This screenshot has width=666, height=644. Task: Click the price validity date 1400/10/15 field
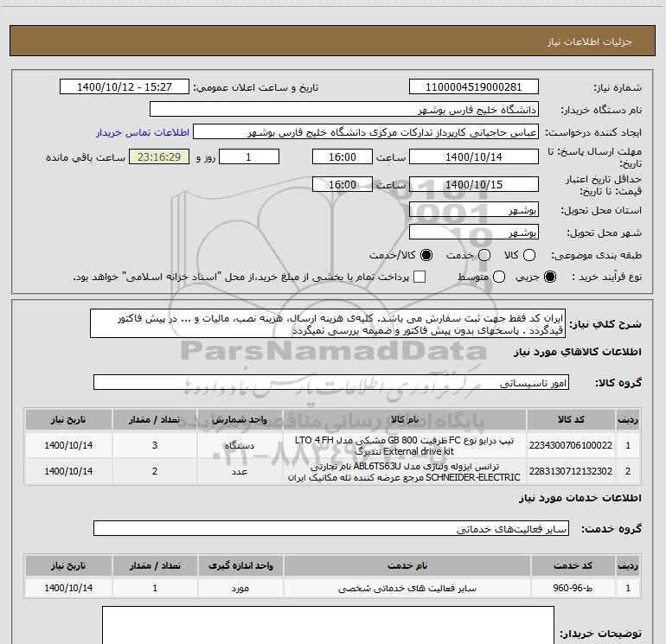pyautogui.click(x=474, y=184)
